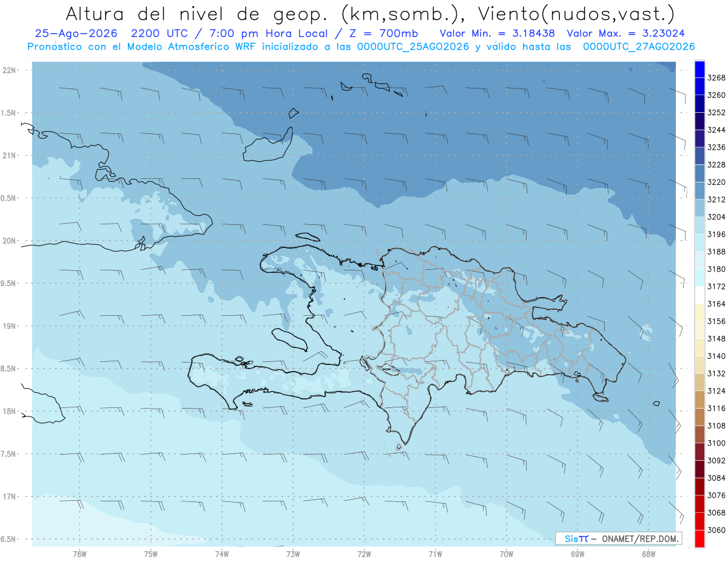Click the '70W' longitude label

coord(507,554)
